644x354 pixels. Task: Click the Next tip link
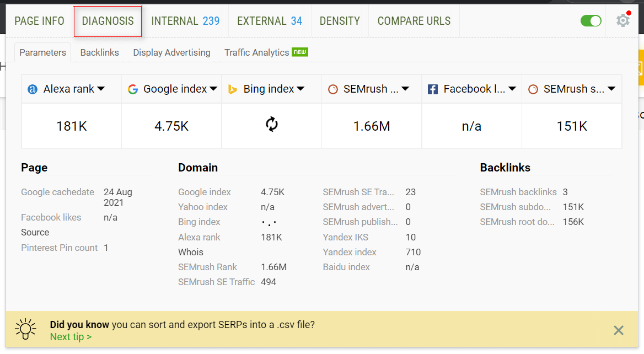point(71,336)
